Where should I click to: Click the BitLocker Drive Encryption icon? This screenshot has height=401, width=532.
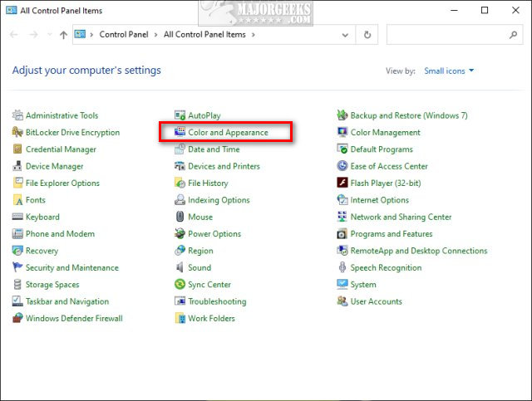(x=17, y=132)
